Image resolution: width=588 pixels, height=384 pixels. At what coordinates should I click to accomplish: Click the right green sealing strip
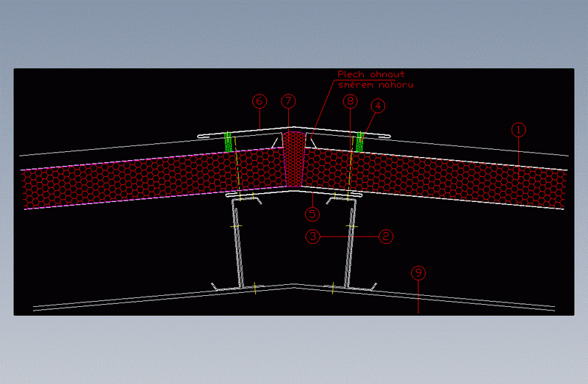pyautogui.click(x=360, y=142)
